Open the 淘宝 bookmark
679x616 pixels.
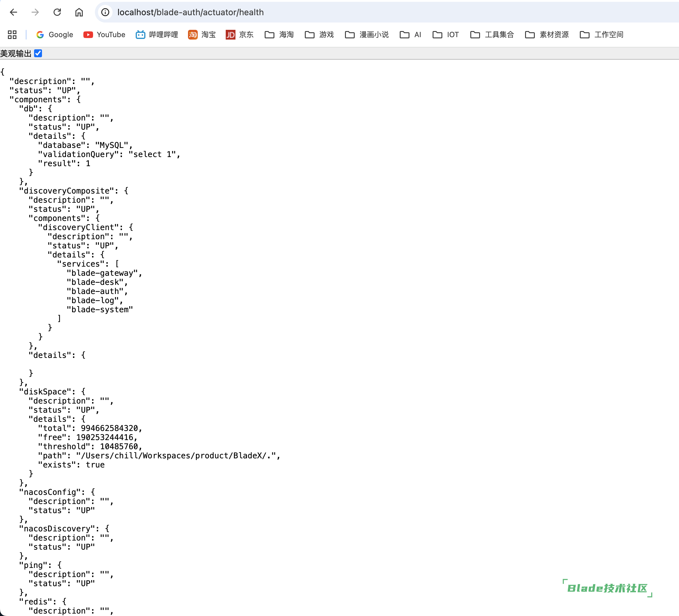pyautogui.click(x=202, y=35)
